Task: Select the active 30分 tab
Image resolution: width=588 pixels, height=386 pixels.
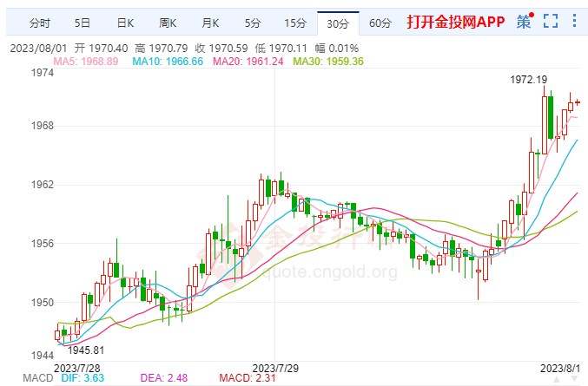Action: tap(338, 23)
